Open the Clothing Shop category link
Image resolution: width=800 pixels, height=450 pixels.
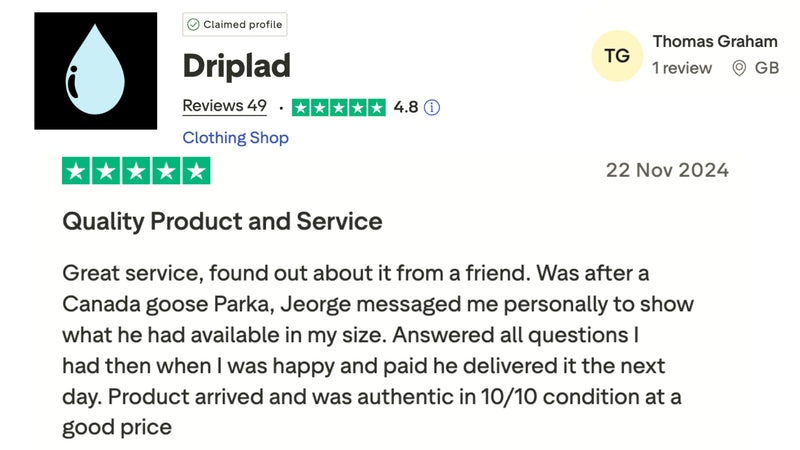235,138
